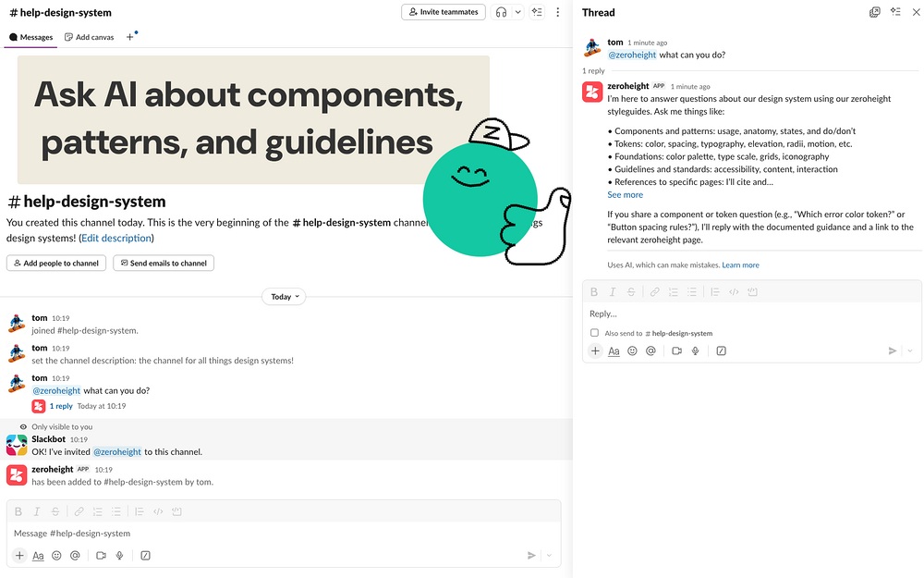Summarize thread with AI icon
Screen dimensions: 924x578
pos(895,12)
